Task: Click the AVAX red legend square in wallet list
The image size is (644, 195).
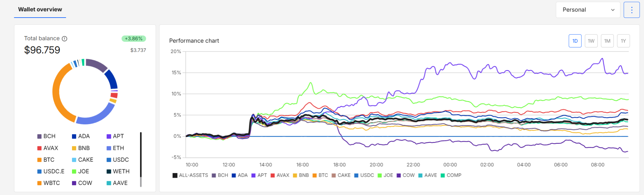Action: click(x=40, y=148)
